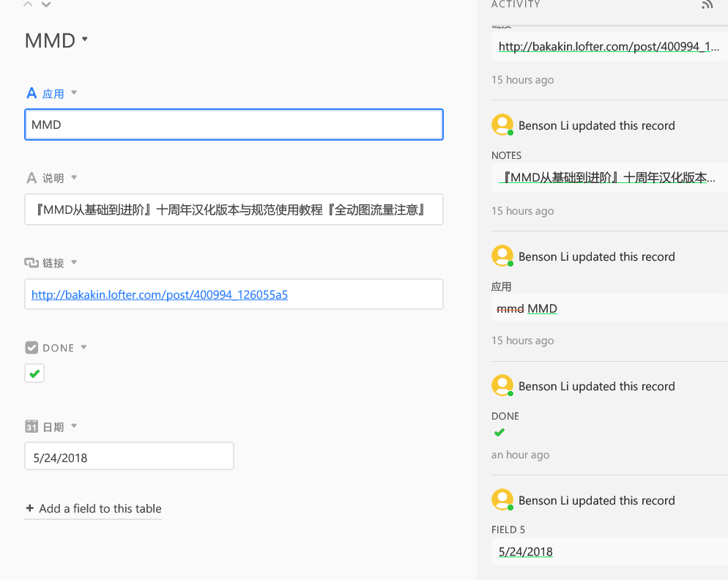
Task: Click Add a field to this table
Action: pyautogui.click(x=93, y=508)
